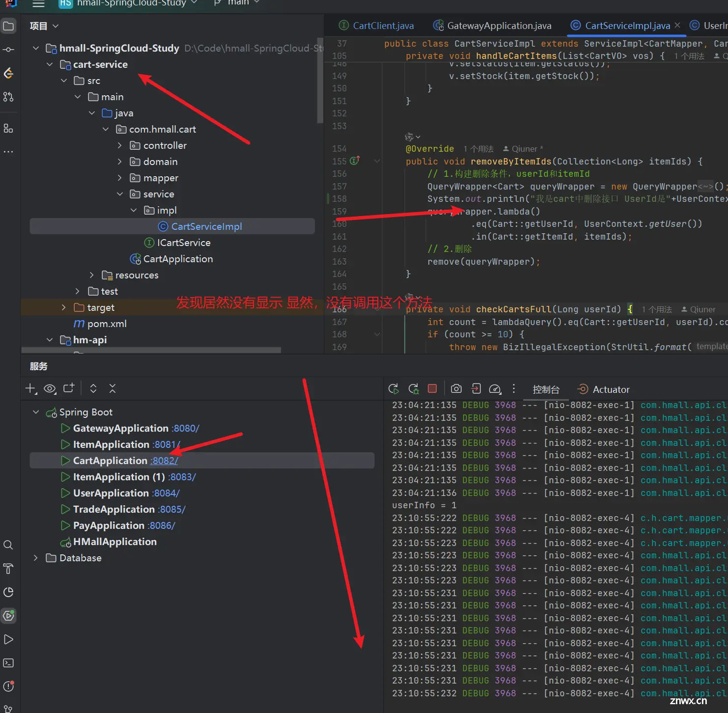Open the Commit tool window icon
Viewport: 728px width, 713px height.
pyautogui.click(x=8, y=50)
